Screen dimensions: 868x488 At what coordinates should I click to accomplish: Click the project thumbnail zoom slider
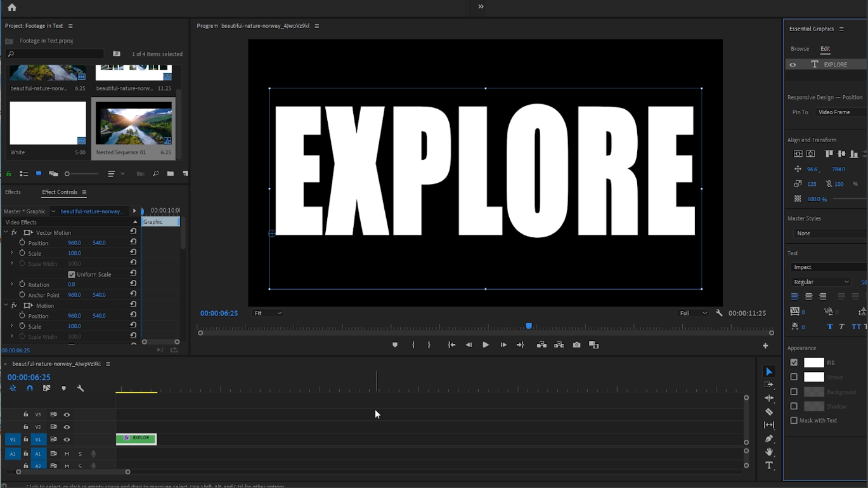82,174
